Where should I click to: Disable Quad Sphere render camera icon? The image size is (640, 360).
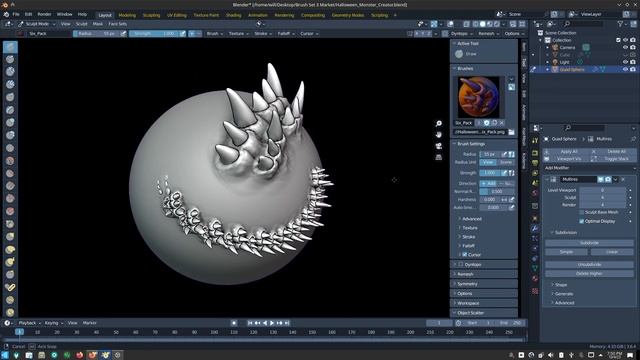633,69
